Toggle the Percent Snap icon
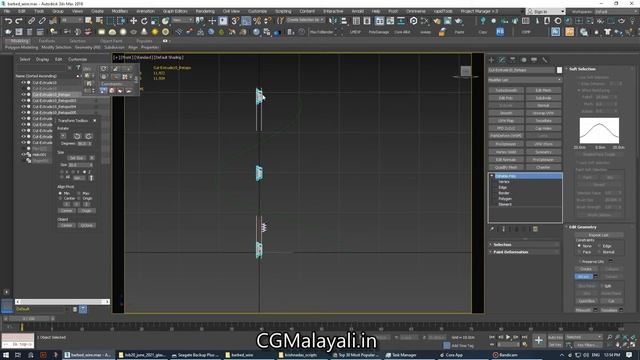This screenshot has height=360, width=640. 257,21
